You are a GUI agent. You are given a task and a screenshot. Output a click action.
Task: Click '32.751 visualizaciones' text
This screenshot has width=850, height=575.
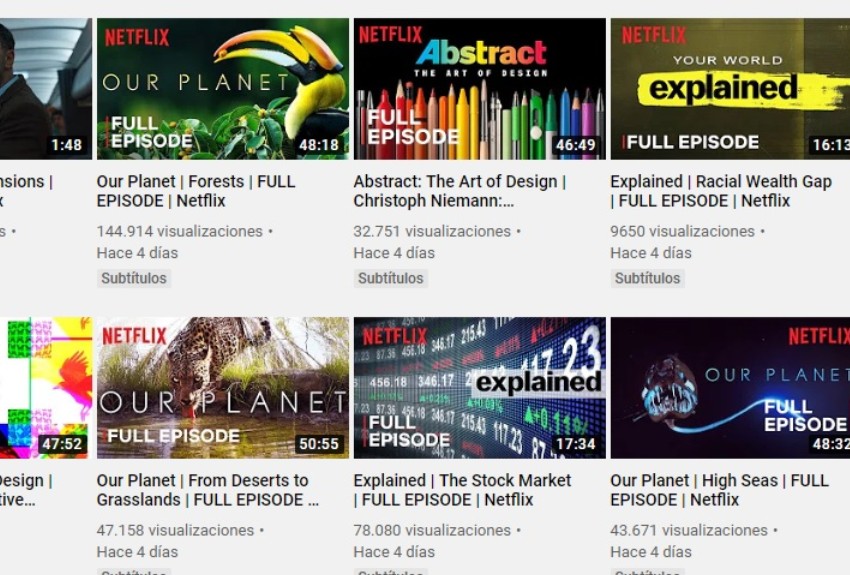[432, 231]
